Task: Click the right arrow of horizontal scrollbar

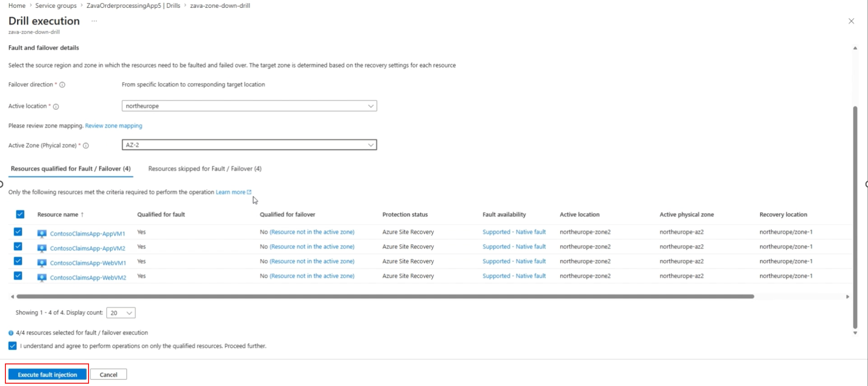Action: point(847,297)
